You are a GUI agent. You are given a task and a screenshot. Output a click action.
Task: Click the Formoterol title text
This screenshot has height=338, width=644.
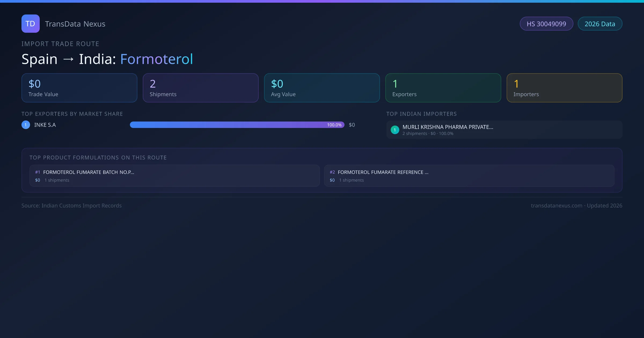coord(156,59)
